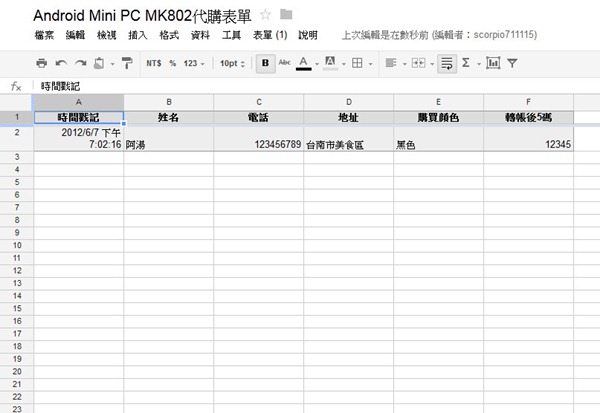Select row 10 header
Screen dimensions: 600x413
click(17, 245)
